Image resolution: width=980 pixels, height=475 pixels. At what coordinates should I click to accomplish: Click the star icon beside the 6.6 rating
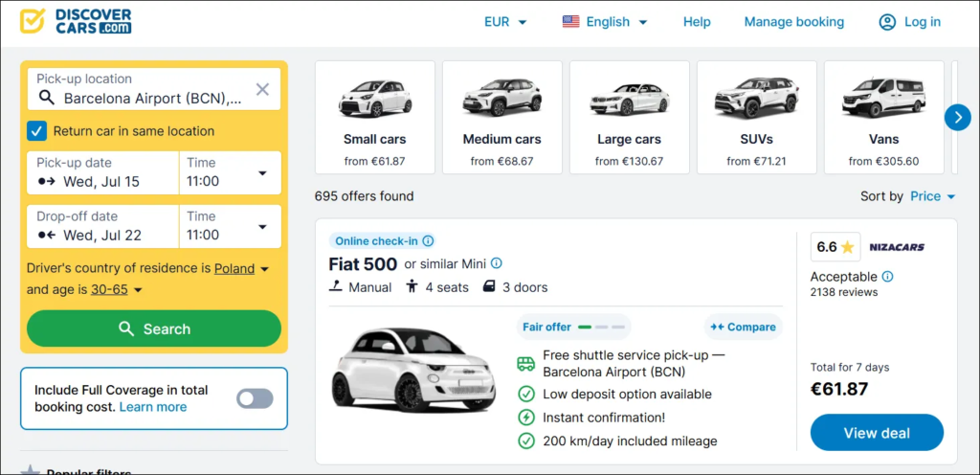(x=847, y=247)
